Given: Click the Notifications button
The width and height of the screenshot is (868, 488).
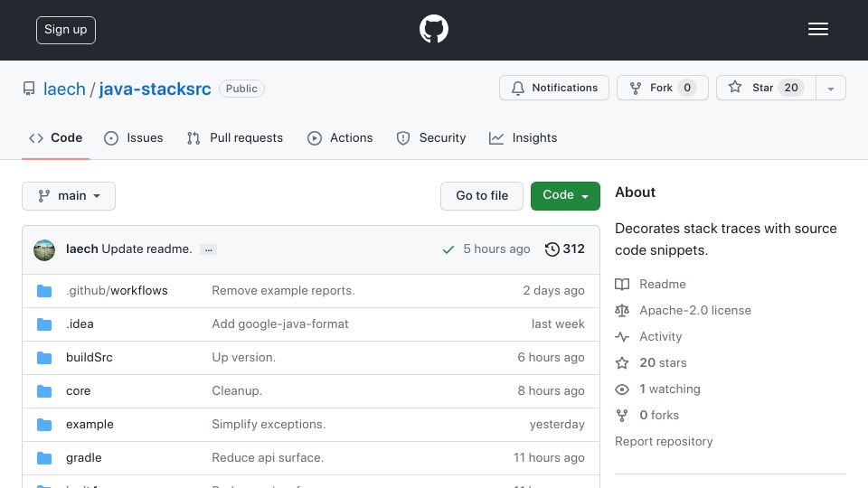Looking at the screenshot, I should coord(554,88).
